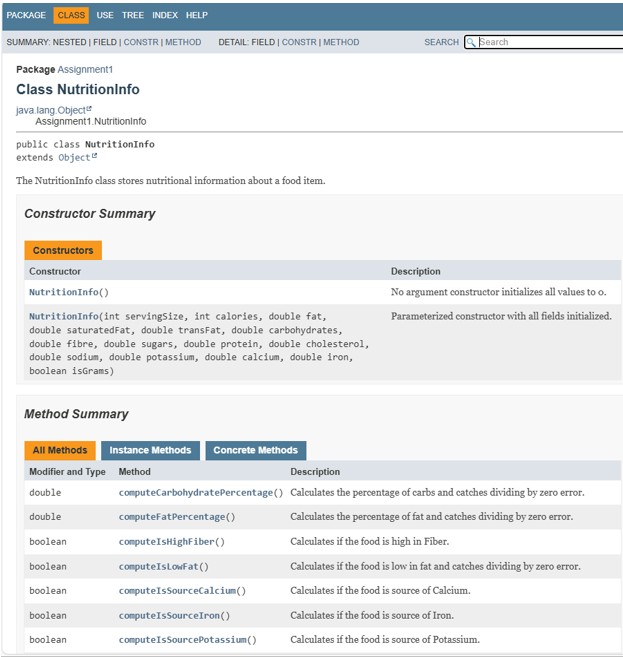Click 'Calculates if the food is high in Fiber.'

(x=370, y=541)
